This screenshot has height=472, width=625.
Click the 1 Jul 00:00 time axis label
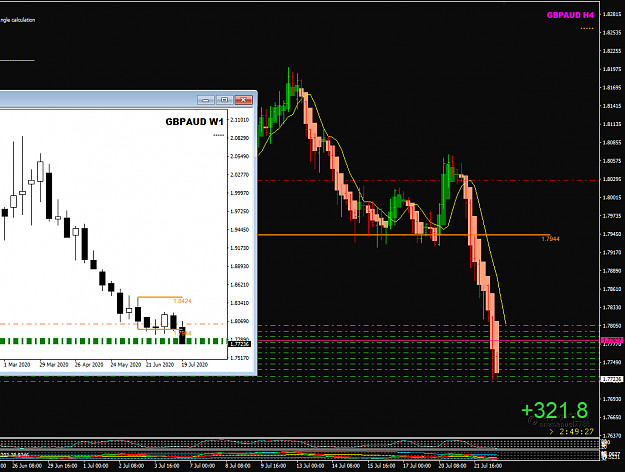tap(96, 466)
